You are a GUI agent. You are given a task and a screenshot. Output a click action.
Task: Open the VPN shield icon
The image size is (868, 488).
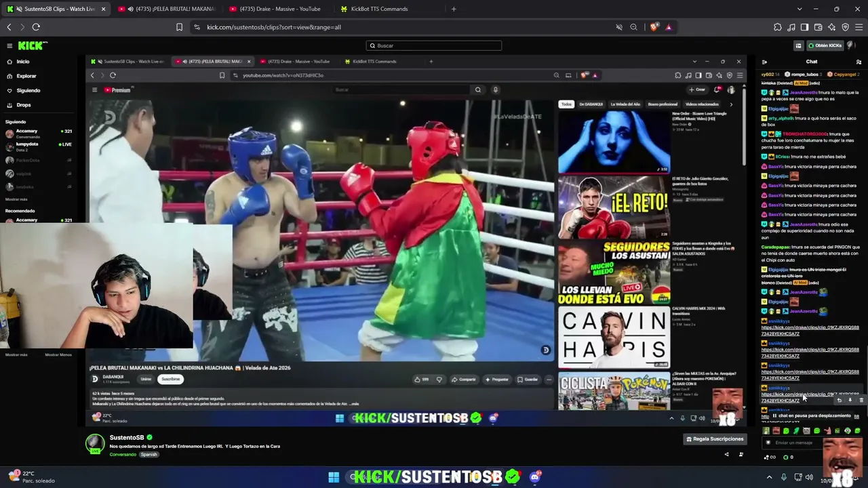pos(845,27)
